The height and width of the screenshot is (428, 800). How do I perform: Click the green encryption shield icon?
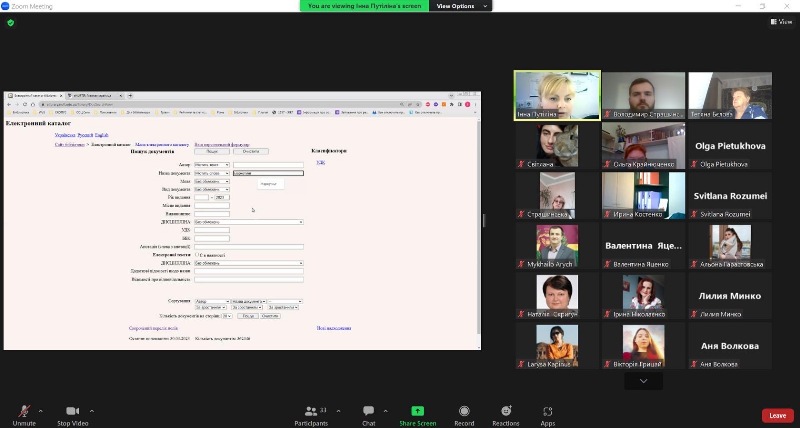tap(11, 23)
